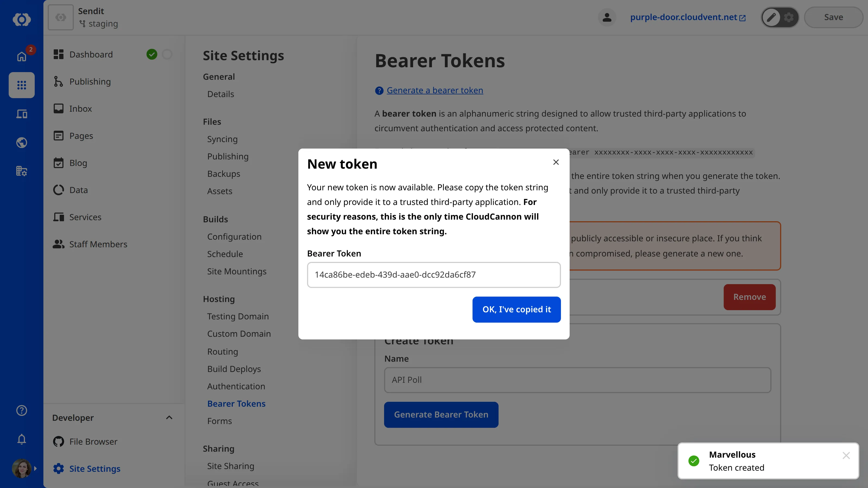Open Backups under Files
This screenshot has width=868, height=488.
tap(224, 174)
